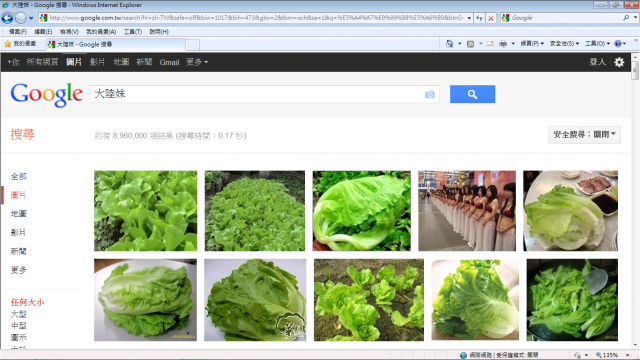Open recent pages dropdown beside Forward button
Viewport: 640px width, 360px height.
31,18
